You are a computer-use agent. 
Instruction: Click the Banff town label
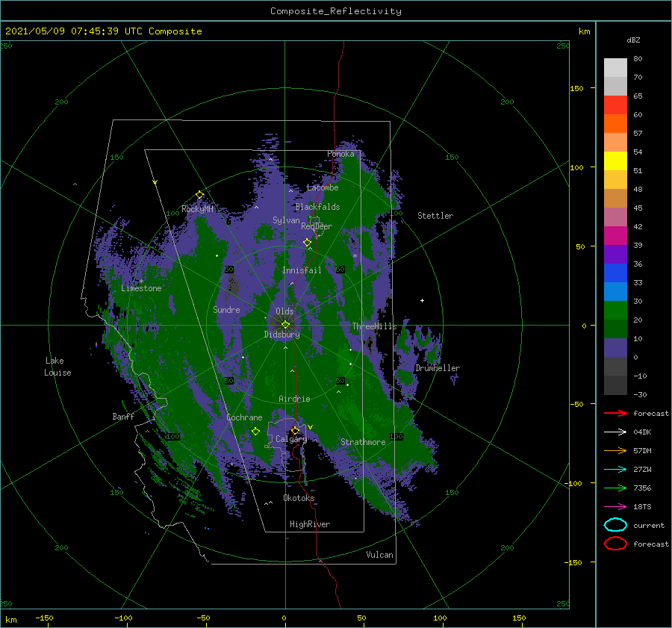point(123,416)
